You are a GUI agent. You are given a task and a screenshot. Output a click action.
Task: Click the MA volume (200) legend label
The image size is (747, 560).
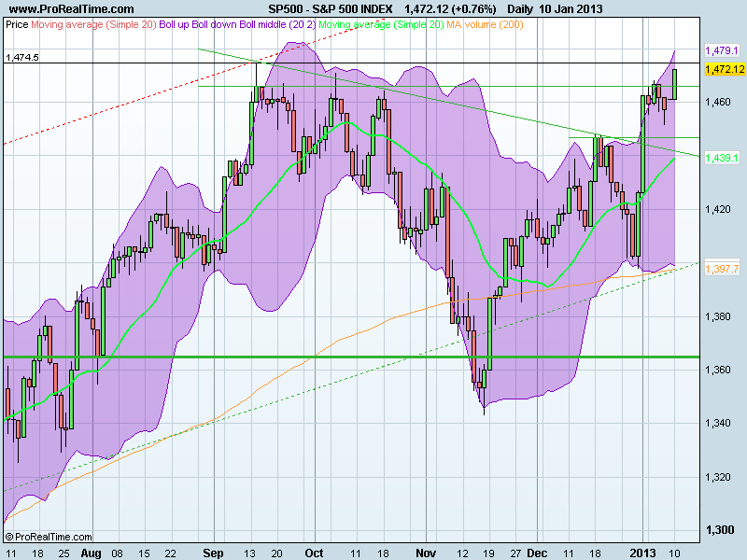[485, 24]
